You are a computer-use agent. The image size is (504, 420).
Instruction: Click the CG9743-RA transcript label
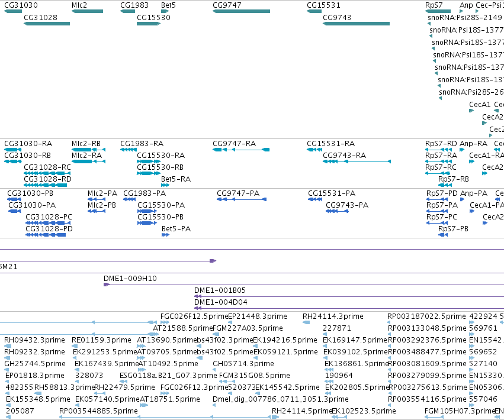tap(345, 156)
